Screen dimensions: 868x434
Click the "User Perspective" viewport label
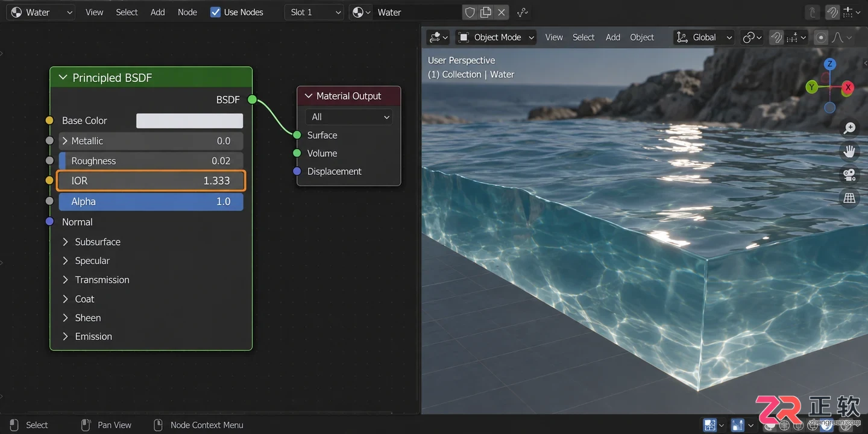[461, 60]
